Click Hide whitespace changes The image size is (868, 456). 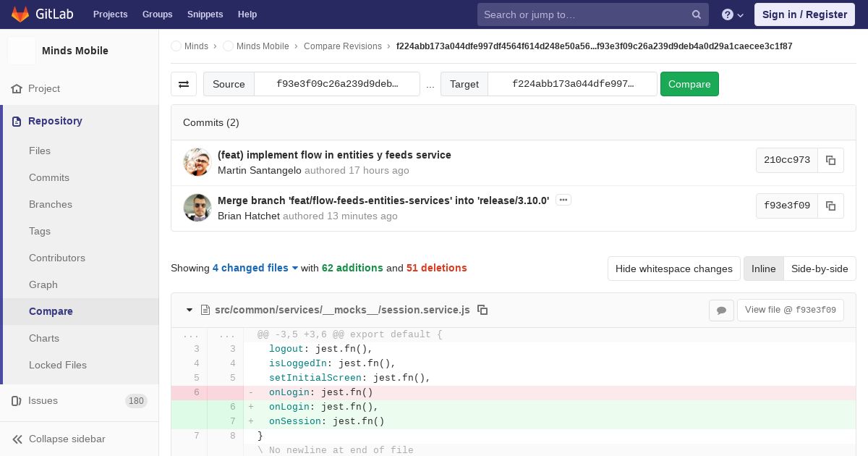(x=674, y=269)
